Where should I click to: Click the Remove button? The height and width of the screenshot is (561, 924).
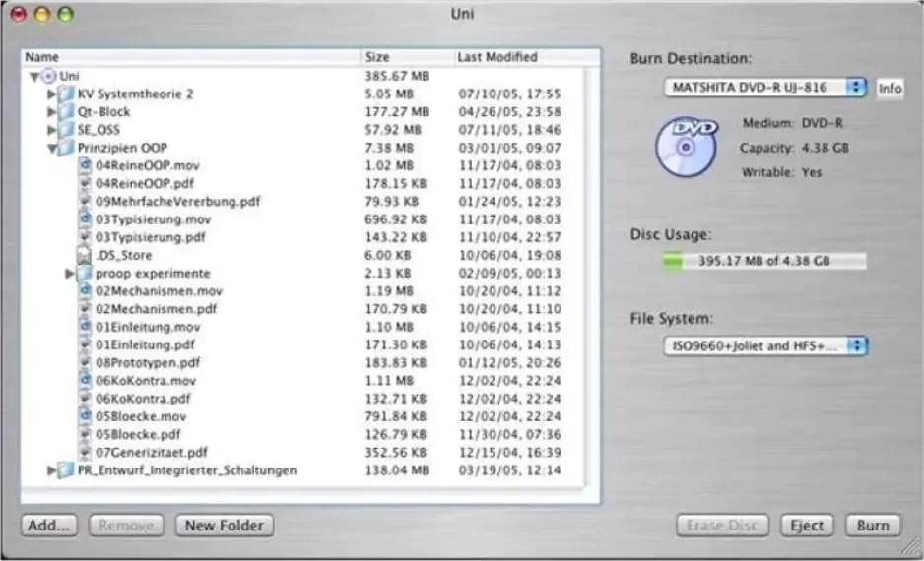(126, 526)
